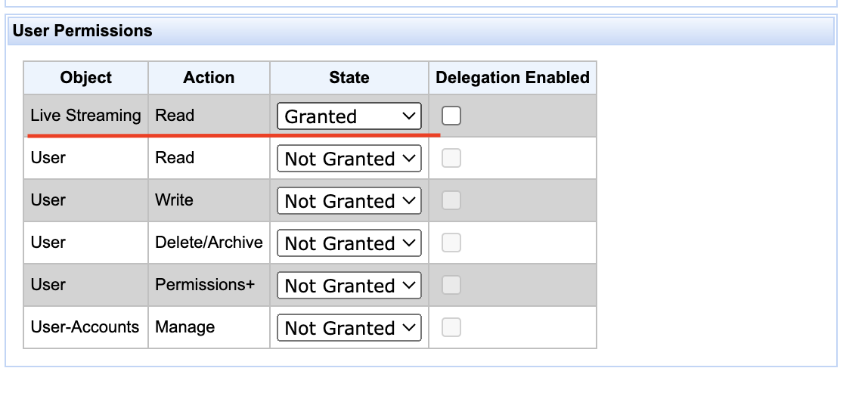Select the Live Streaming object cell
This screenshot has width=868, height=399.
(x=85, y=116)
